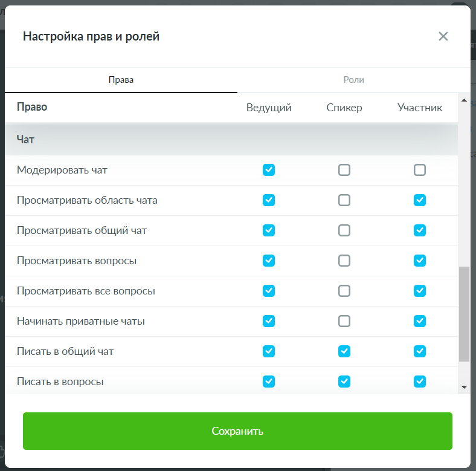The image size is (476, 471).
Task: Uncheck Просматривать общий чат for Ведущий
Action: [269, 230]
